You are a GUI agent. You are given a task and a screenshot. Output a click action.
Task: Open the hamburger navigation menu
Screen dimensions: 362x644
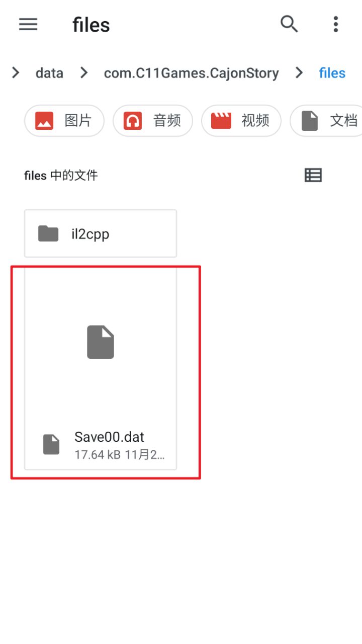[28, 24]
